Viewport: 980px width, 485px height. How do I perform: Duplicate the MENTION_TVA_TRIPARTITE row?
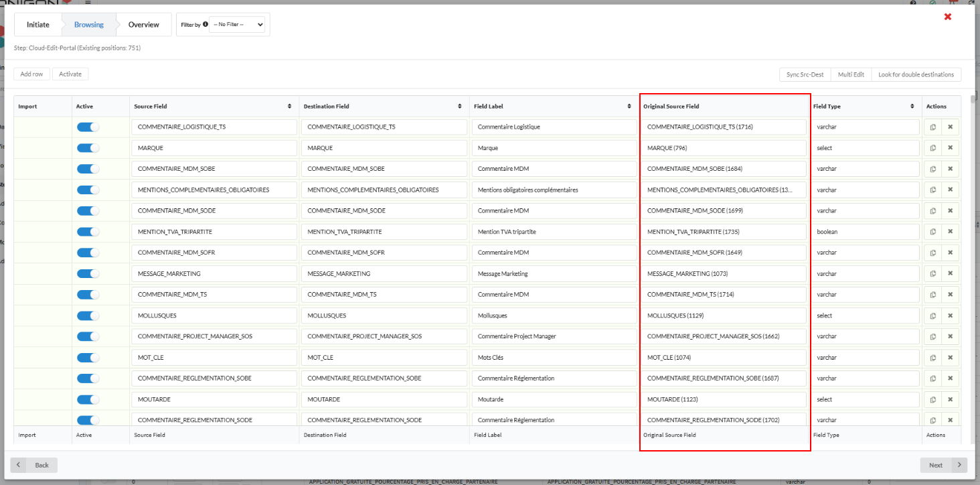[x=932, y=232]
